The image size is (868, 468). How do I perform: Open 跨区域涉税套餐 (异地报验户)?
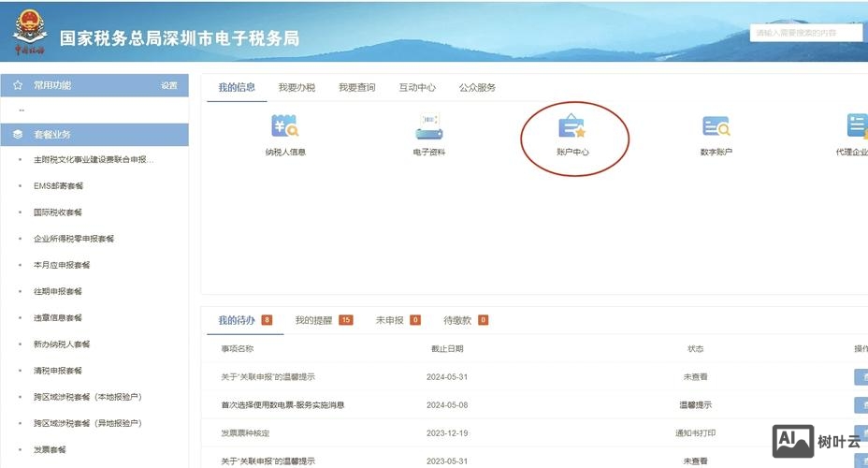(x=88, y=423)
